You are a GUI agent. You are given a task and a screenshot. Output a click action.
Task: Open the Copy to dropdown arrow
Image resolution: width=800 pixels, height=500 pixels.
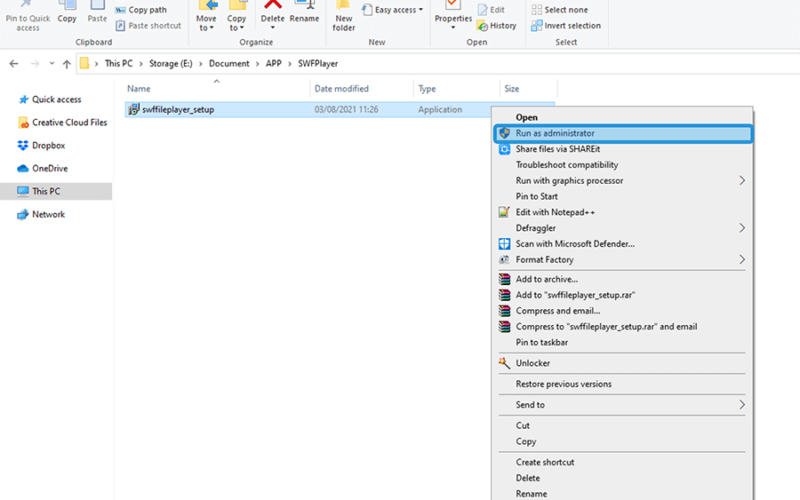pos(241,28)
